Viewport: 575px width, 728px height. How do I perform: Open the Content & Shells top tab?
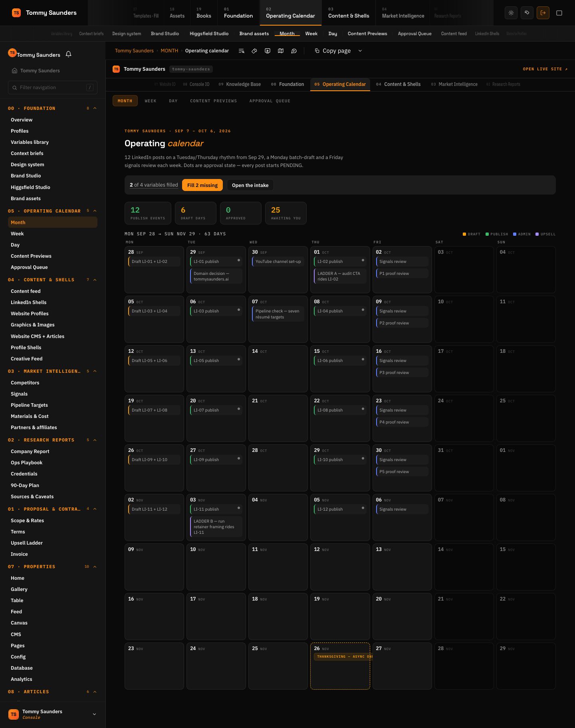click(x=349, y=13)
